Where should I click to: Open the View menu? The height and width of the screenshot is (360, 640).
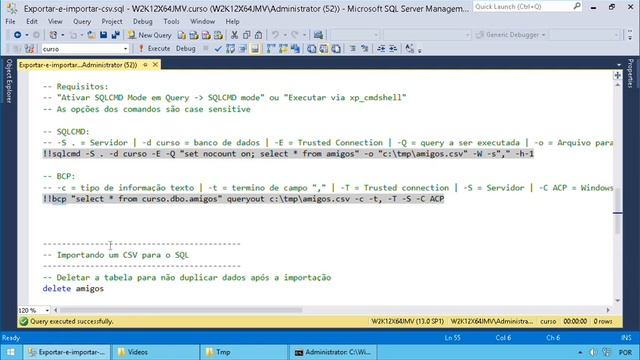click(x=55, y=22)
